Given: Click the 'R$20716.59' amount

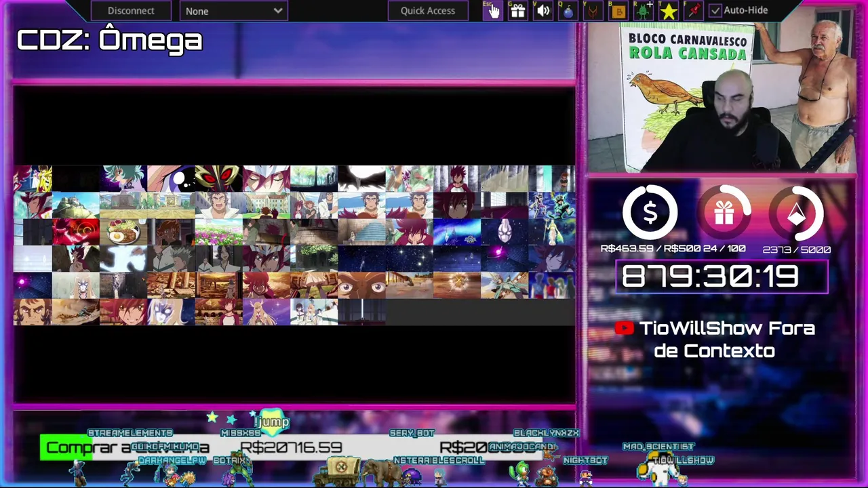Looking at the screenshot, I should tap(292, 447).
